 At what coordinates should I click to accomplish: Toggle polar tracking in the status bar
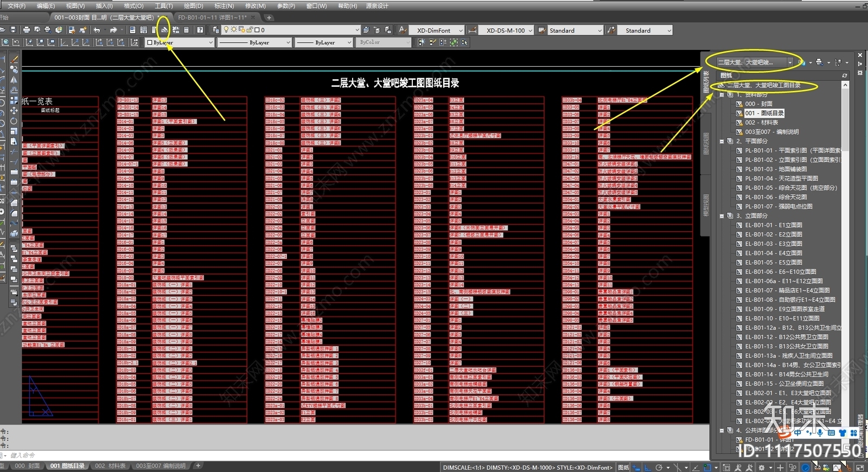(659, 467)
